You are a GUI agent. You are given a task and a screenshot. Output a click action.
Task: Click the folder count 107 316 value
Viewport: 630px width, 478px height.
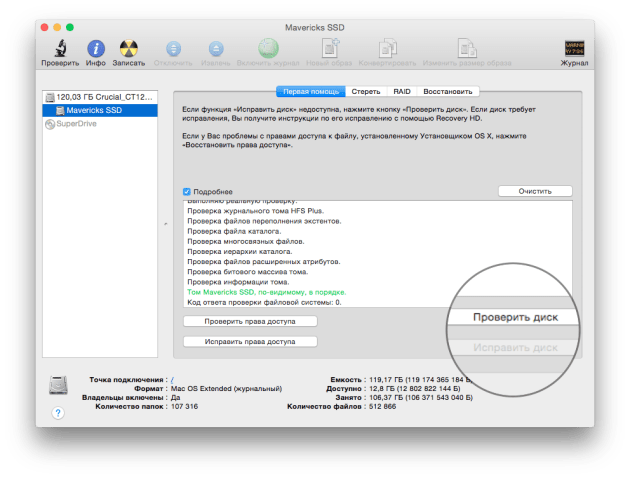pos(184,407)
